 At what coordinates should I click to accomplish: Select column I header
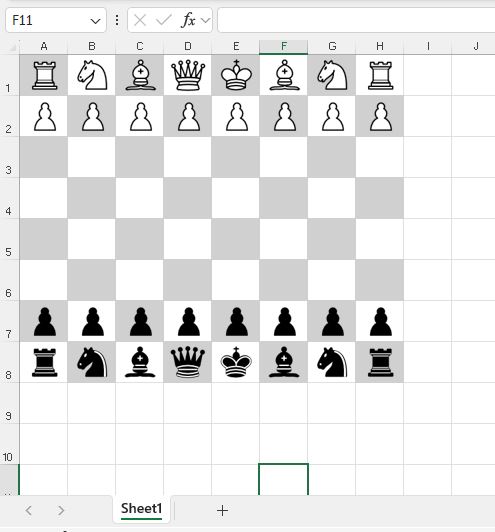click(x=428, y=47)
